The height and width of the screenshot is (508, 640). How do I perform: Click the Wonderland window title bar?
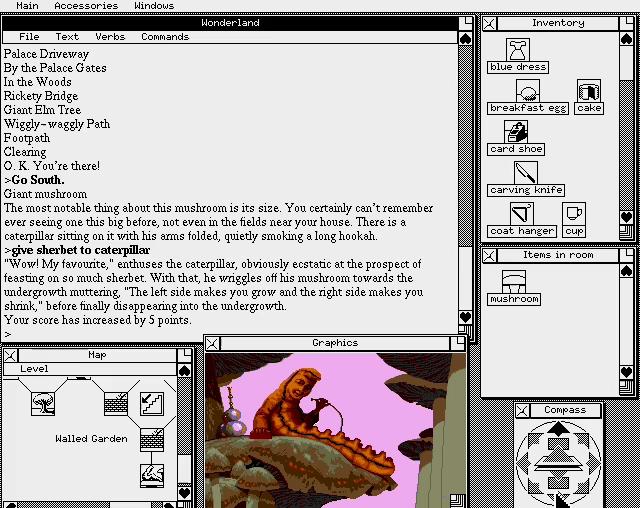click(x=230, y=23)
